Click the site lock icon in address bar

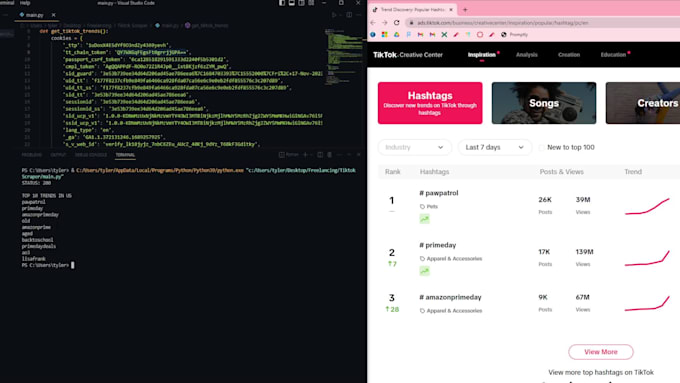click(412, 23)
